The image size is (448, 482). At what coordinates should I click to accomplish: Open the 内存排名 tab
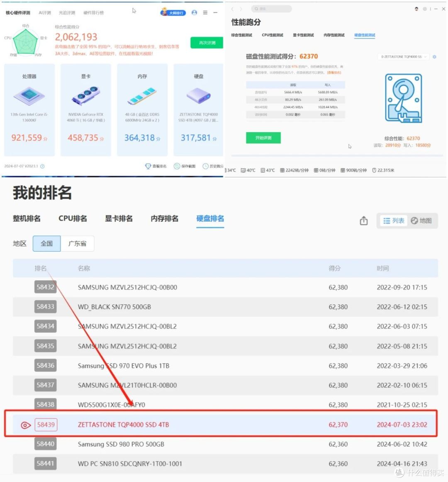pyautogui.click(x=165, y=218)
